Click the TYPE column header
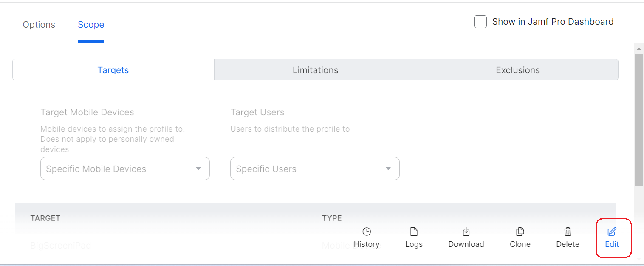 pos(332,218)
